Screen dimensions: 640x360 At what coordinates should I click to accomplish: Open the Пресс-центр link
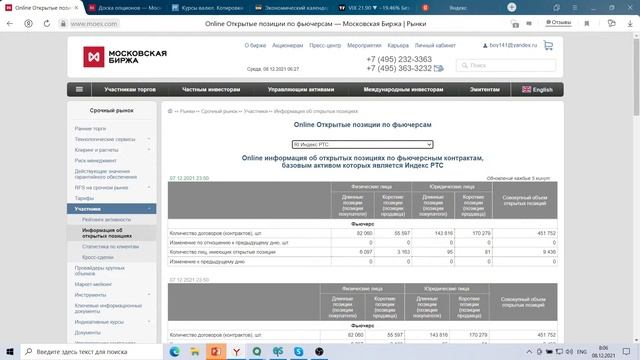coord(325,45)
